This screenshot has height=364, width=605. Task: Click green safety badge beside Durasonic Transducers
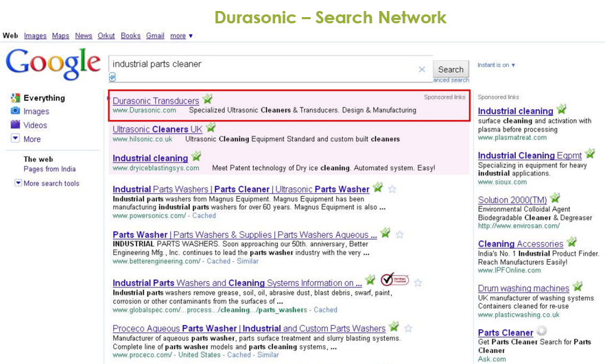click(x=207, y=100)
